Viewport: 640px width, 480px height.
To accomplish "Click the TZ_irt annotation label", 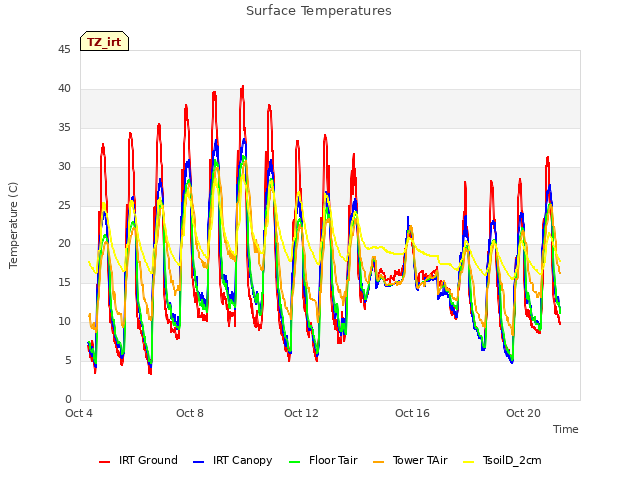I will point(104,41).
